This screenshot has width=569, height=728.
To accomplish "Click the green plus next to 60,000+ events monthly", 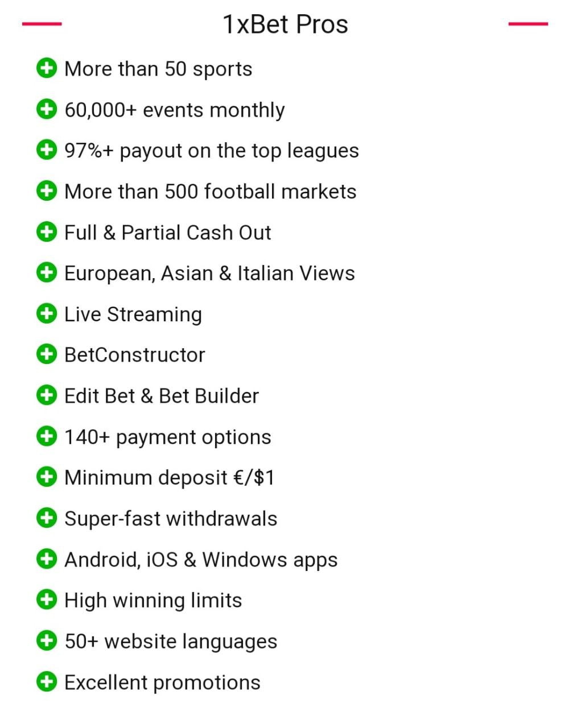I will (x=46, y=109).
